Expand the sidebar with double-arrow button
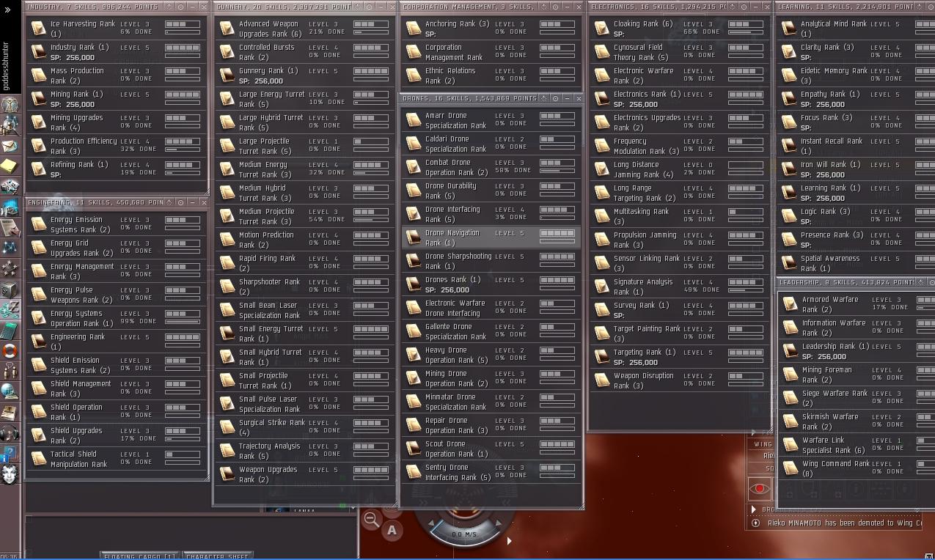This screenshot has height=560, width=935. (7, 10)
